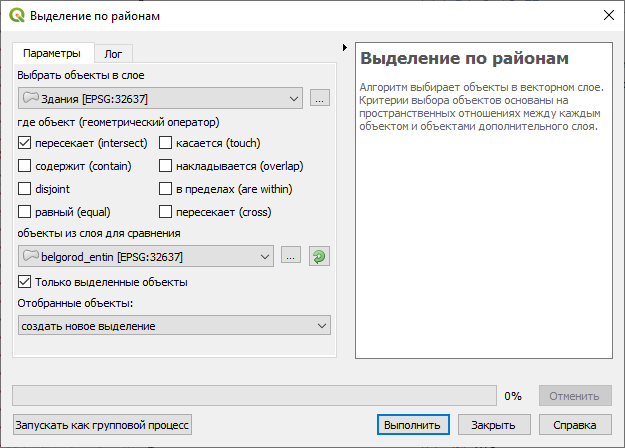Click the green iterate-over-features icon
This screenshot has width=625, height=448.
319,256
